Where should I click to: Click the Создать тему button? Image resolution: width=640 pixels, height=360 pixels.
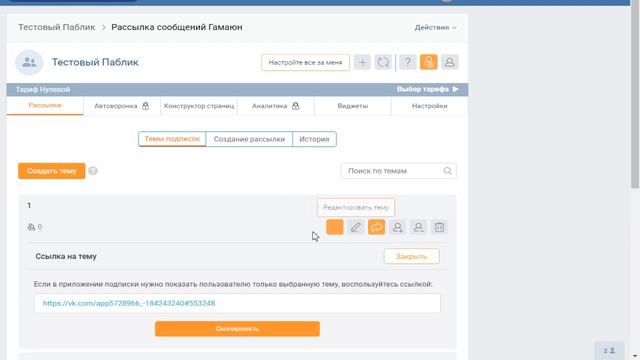[x=52, y=171]
